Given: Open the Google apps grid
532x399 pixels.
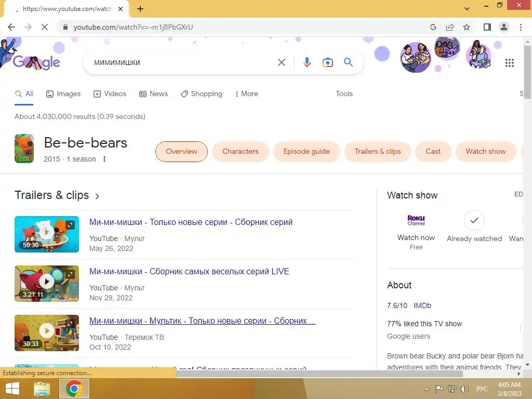Looking at the screenshot, I should pos(509,63).
